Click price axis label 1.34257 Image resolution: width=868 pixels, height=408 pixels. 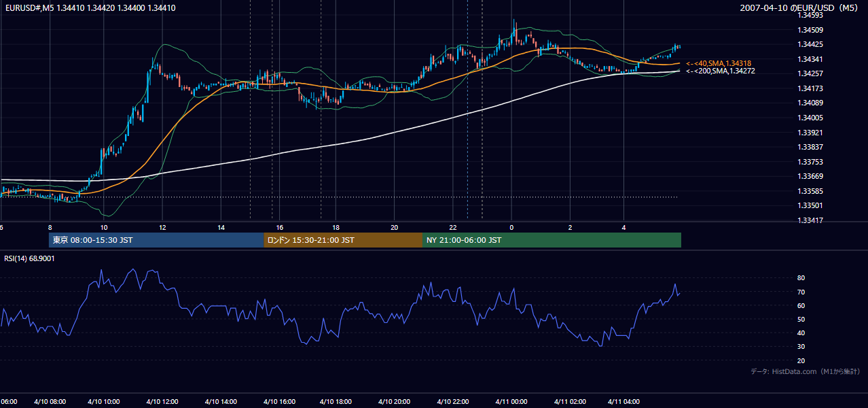pos(810,73)
